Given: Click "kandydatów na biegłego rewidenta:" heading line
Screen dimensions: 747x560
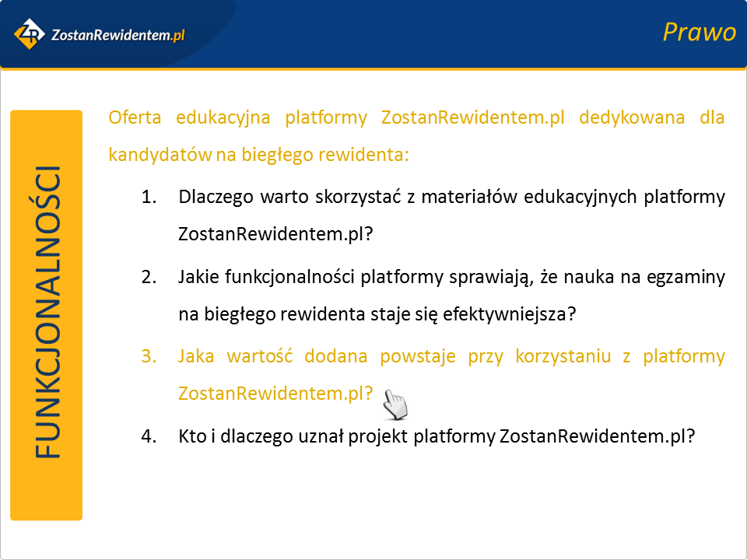Looking at the screenshot, I should 258,154.
